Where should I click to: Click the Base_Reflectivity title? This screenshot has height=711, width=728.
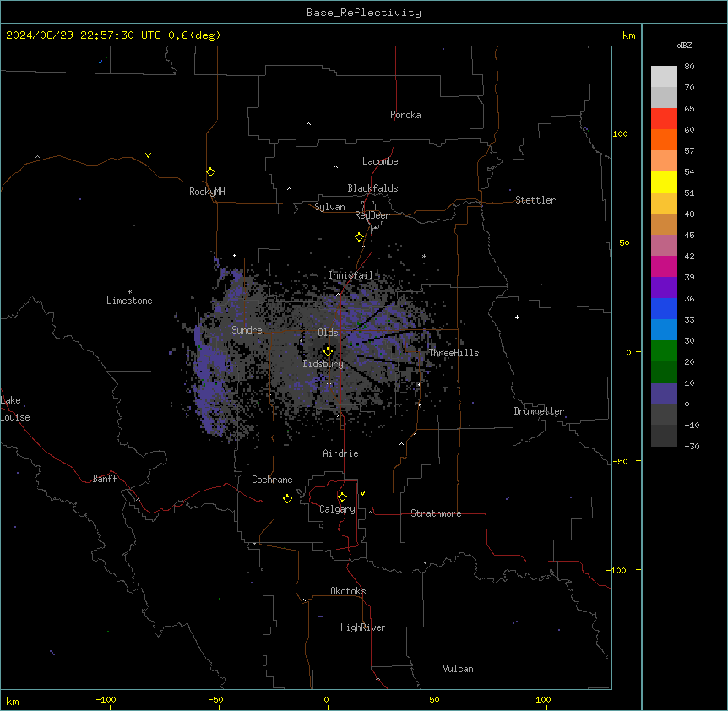(364, 13)
